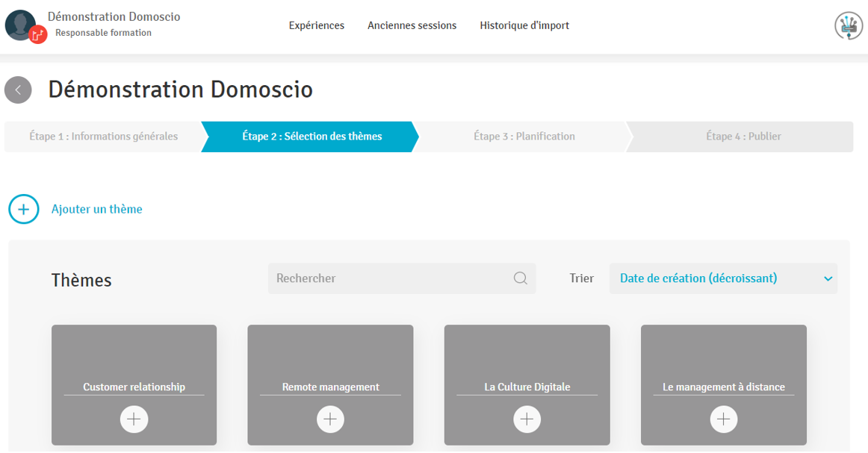Open the user avatar in top left
Viewport: 868px width, 453px height.
coord(20,25)
